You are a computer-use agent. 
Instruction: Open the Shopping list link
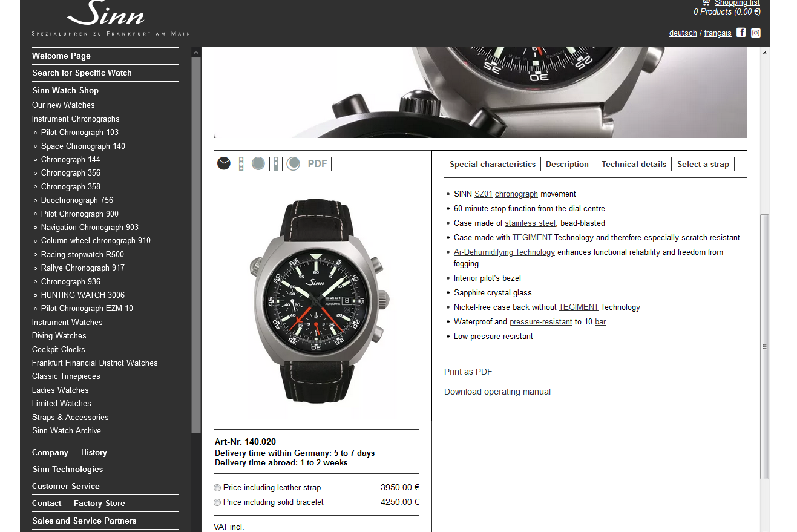tap(737, 3)
